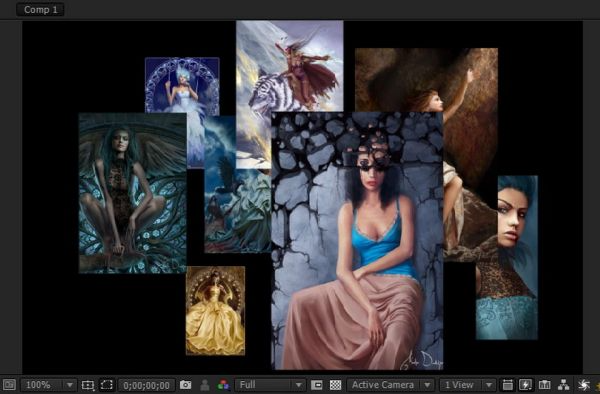
Task: Toggle pixel aspect ratio correction icon
Action: pyautogui.click(x=507, y=385)
